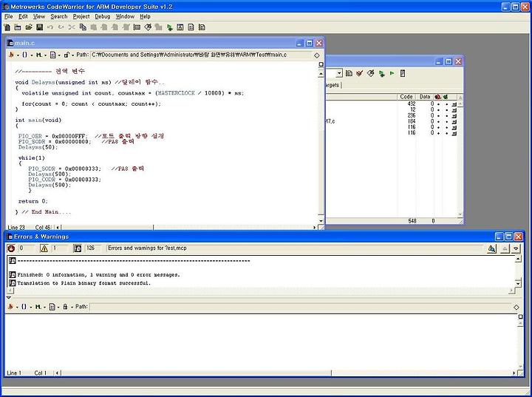
Task: Click the popup icon on the 432 code row
Action: point(454,104)
